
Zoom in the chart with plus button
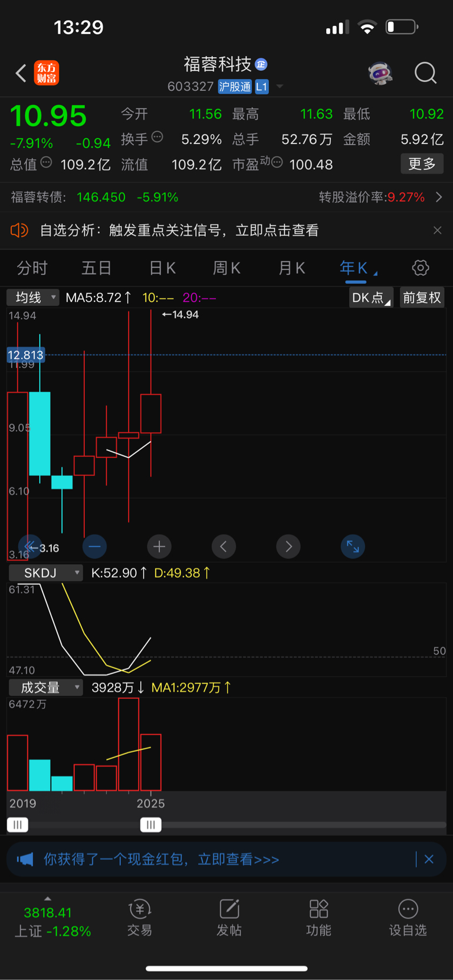(x=159, y=547)
